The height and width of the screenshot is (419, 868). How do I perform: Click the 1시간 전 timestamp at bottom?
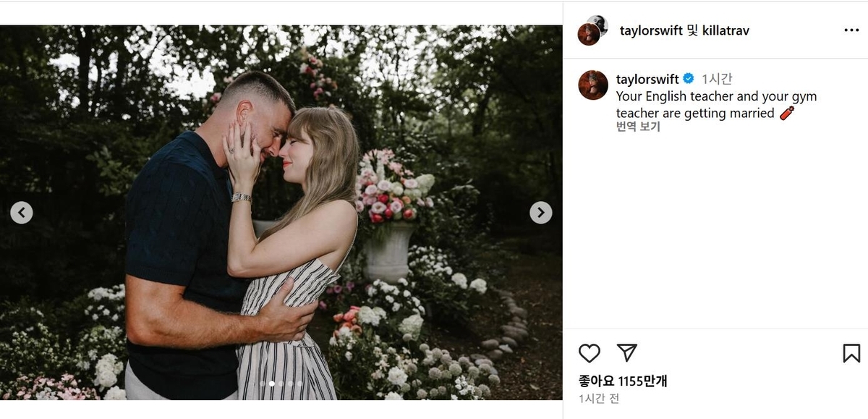(x=598, y=399)
